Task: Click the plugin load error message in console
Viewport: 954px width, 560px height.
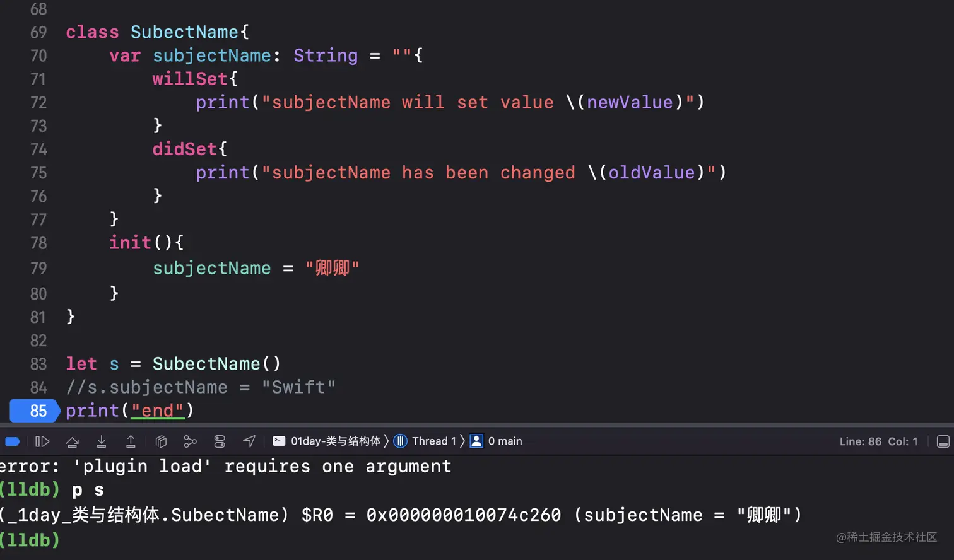Action: pos(226,467)
